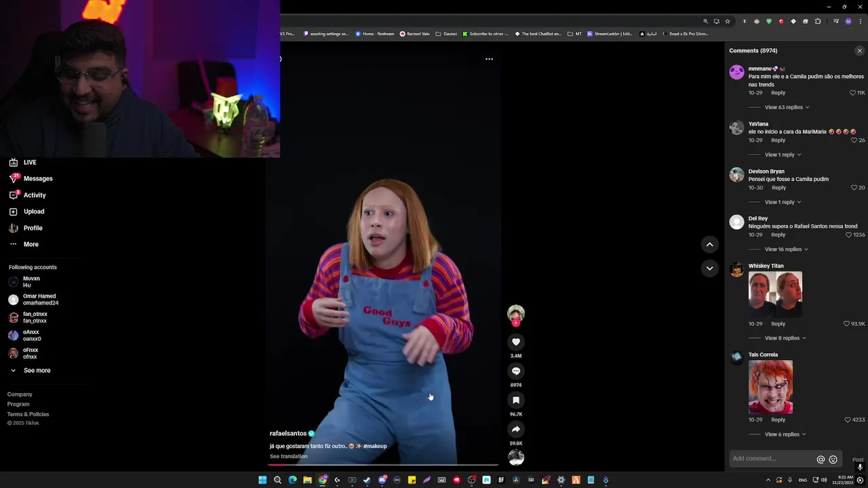Screen dimensions: 868x488
Task: Open the Subscribe to otnxx bookmark
Action: click(486, 34)
